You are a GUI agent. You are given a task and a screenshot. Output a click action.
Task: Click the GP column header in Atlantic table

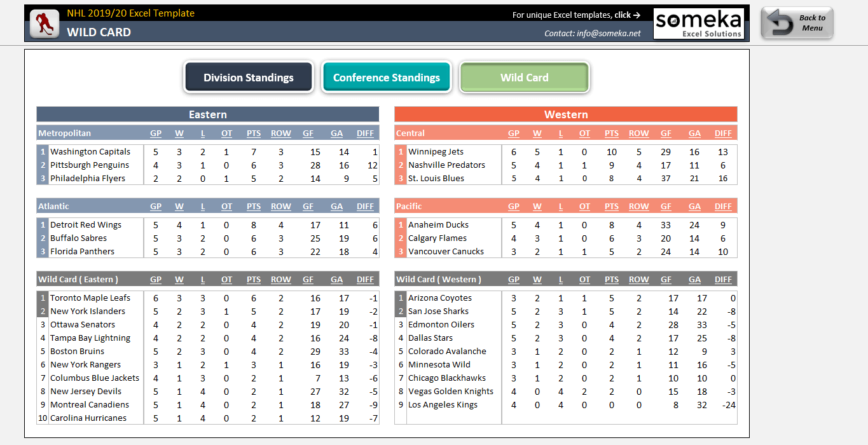156,207
